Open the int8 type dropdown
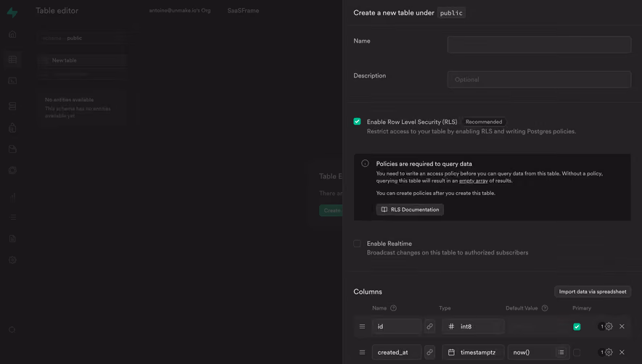Screen dimensions: 642x364 (473, 326)
